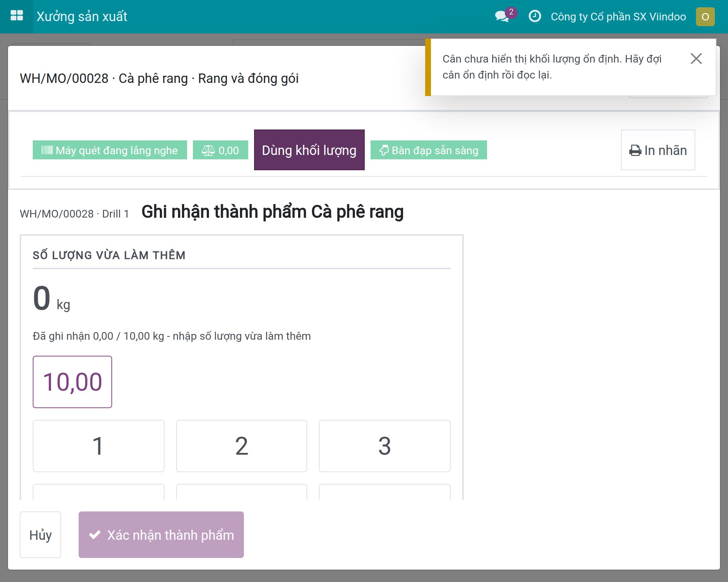Screen dimensions: 728x582
Task: Open the Công ty Cổ phần SX Viindoo company switcher
Action: coord(618,17)
